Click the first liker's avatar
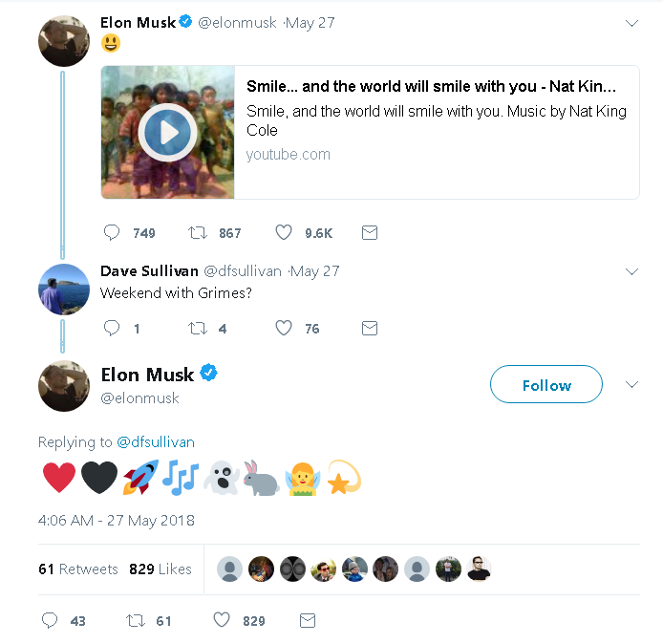Screen dimensions: 663x644 pos(229,569)
